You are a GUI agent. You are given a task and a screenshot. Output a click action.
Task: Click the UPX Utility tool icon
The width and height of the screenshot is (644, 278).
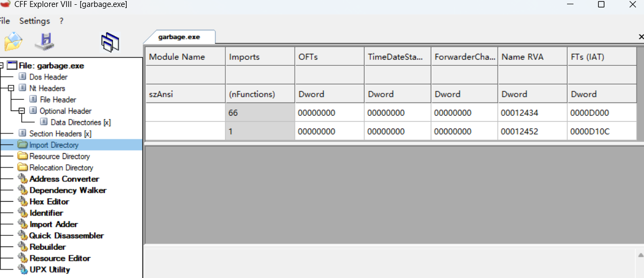point(22,269)
